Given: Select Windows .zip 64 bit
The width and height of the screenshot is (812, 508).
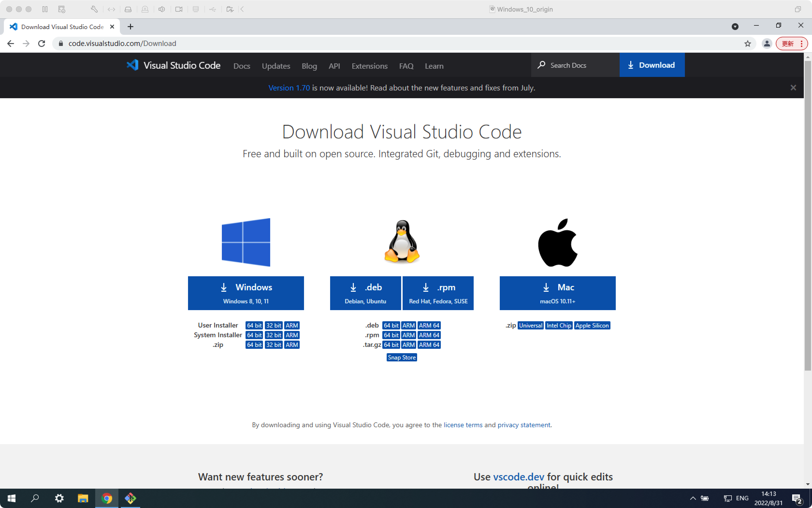Looking at the screenshot, I should [x=254, y=345].
